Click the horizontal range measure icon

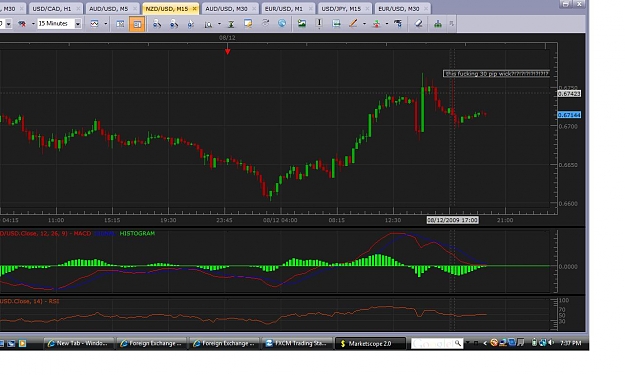(336, 24)
